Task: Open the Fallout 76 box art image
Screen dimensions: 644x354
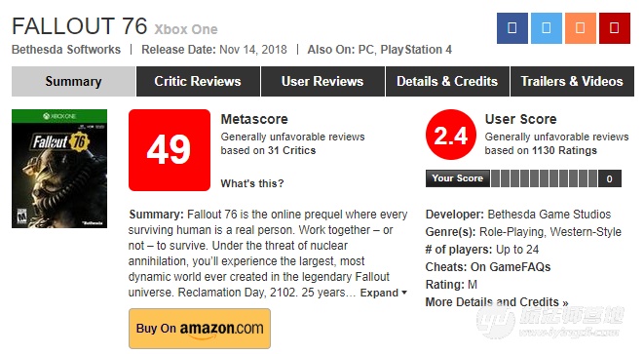Action: pyautogui.click(x=59, y=169)
